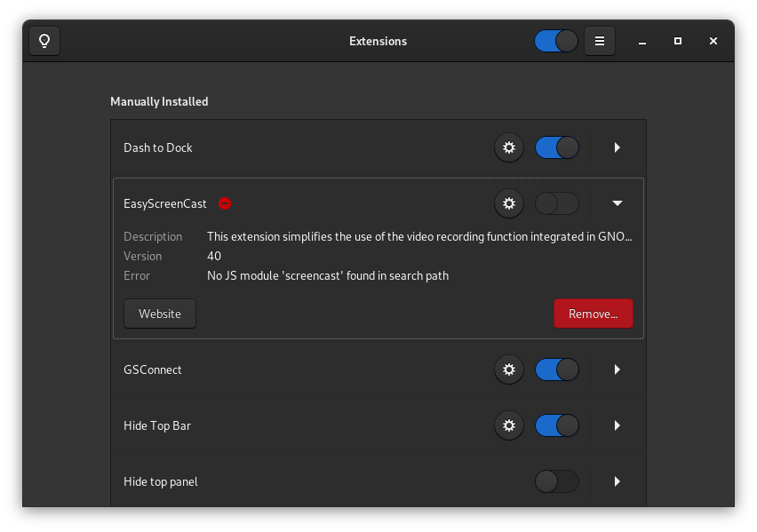Viewport: 757px width, 532px height.
Task: Click the EasyScreenCast settings gear icon
Action: click(x=508, y=203)
